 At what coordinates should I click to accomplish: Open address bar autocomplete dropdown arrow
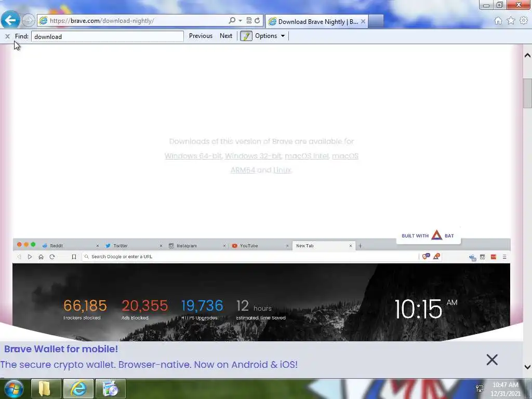pyautogui.click(x=240, y=20)
